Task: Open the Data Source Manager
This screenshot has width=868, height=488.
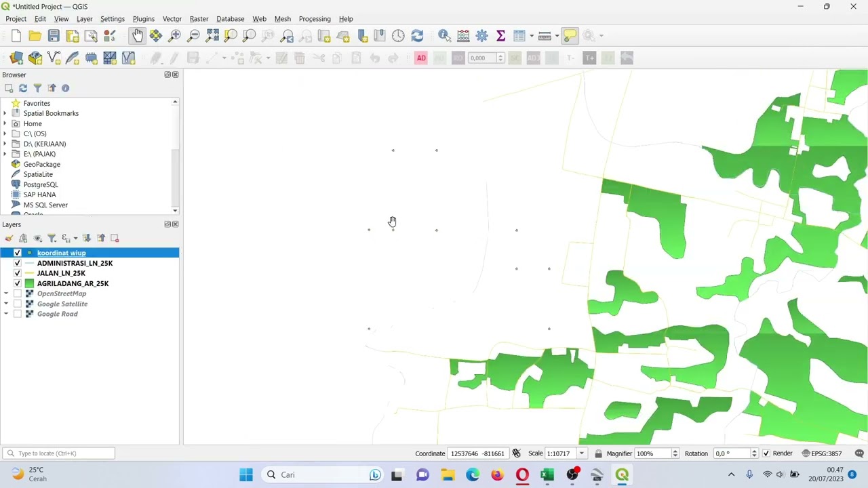Action: 16,58
